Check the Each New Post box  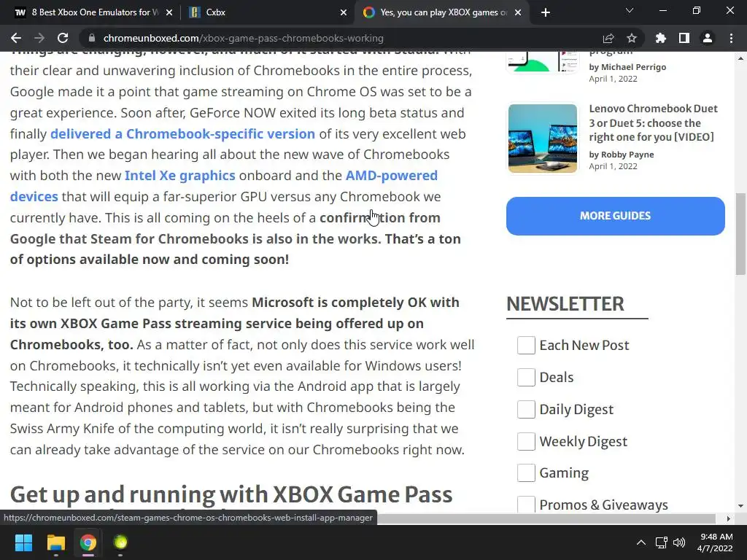pos(526,345)
